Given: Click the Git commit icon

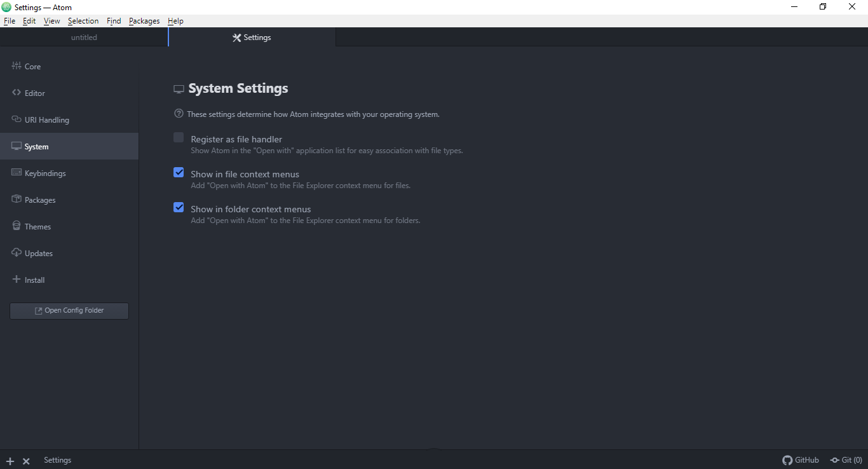Looking at the screenshot, I should pos(834,460).
